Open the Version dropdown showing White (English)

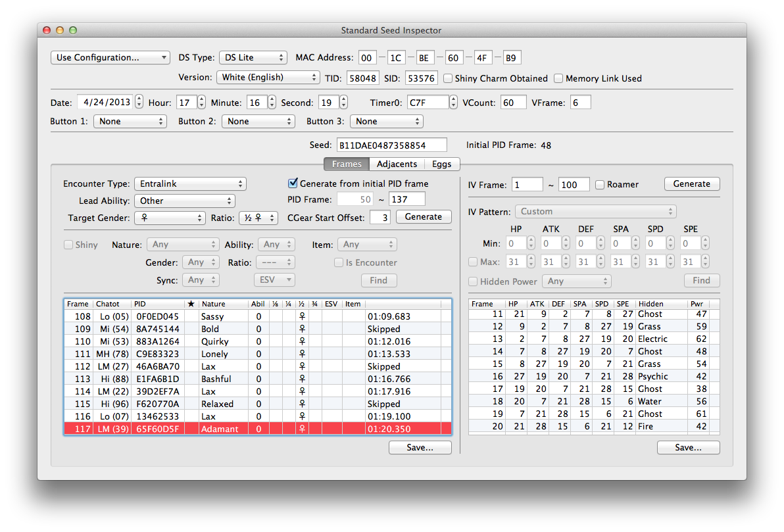pos(268,78)
